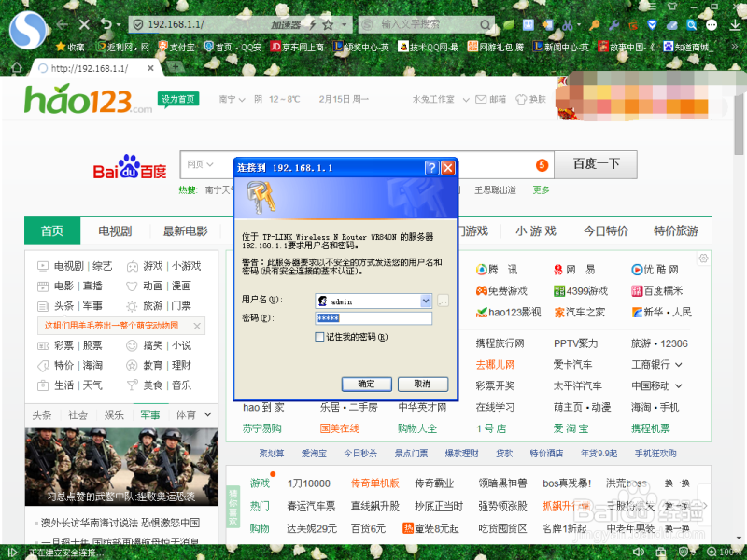Click the scissors screenshot tool icon
Screen dimensions: 747x560
(x=567, y=25)
